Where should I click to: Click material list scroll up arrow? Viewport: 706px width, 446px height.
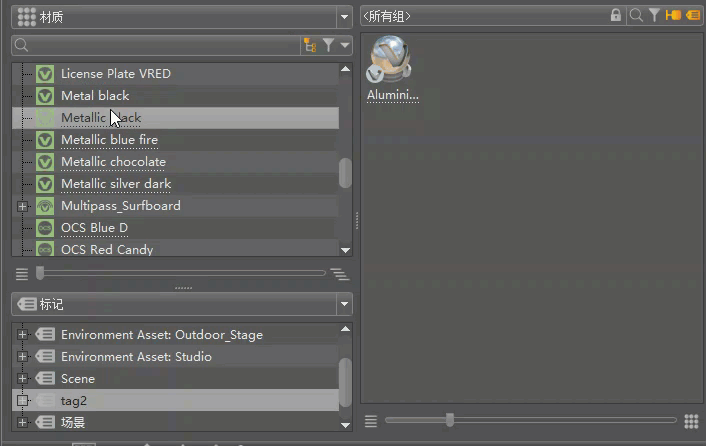click(345, 69)
